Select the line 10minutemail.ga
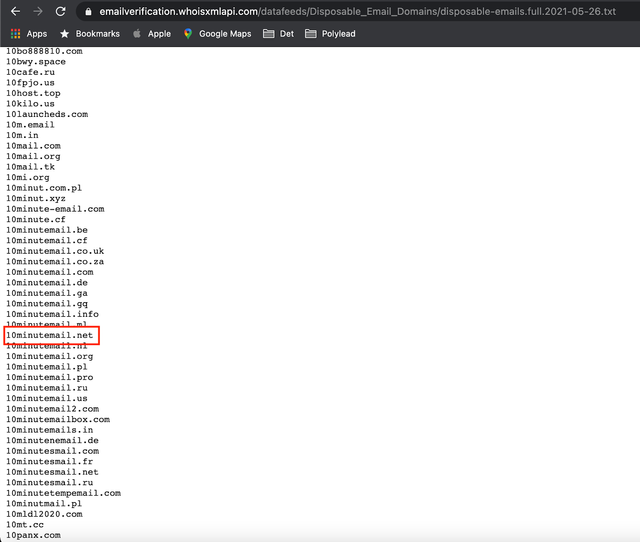640x542 pixels. (47, 293)
